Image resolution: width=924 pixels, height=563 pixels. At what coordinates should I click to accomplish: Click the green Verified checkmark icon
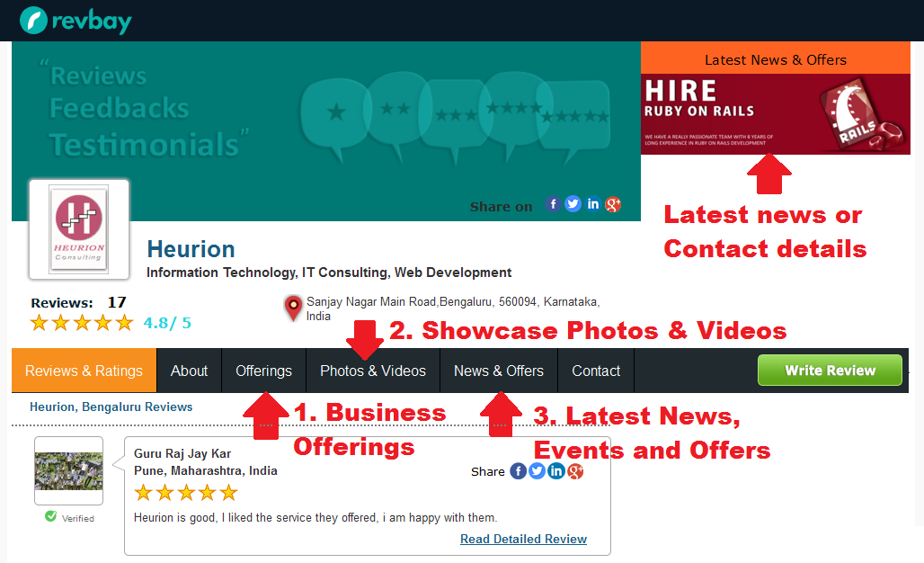pos(50,516)
